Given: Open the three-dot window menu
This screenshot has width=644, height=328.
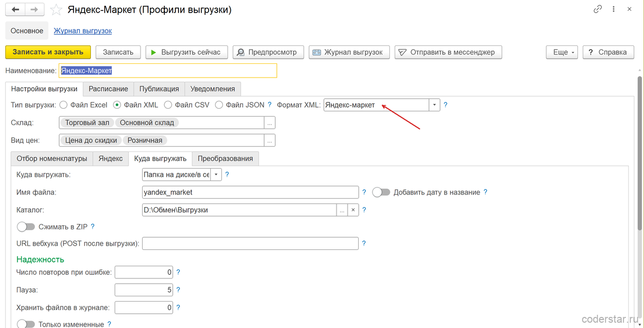Looking at the screenshot, I should point(614,9).
